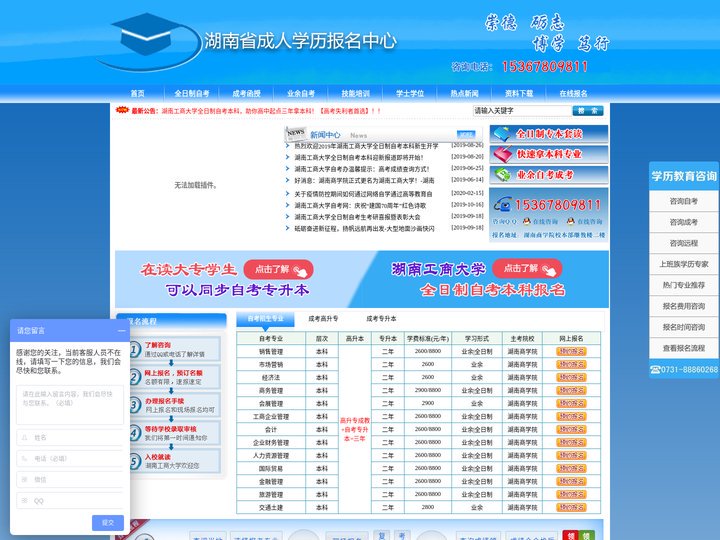The height and width of the screenshot is (540, 720).
Task: Select 咨询成考 in side consultation panel
Action: (x=684, y=222)
